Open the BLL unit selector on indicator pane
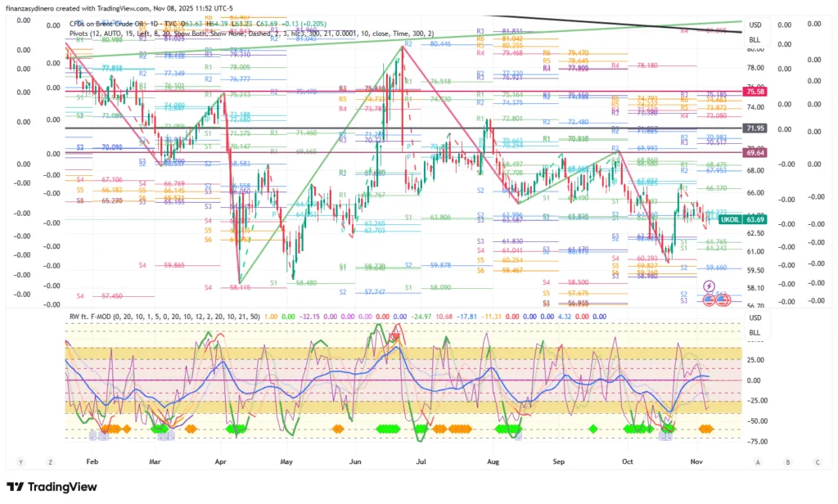Viewport: 838px width, 504px height. 755,332
